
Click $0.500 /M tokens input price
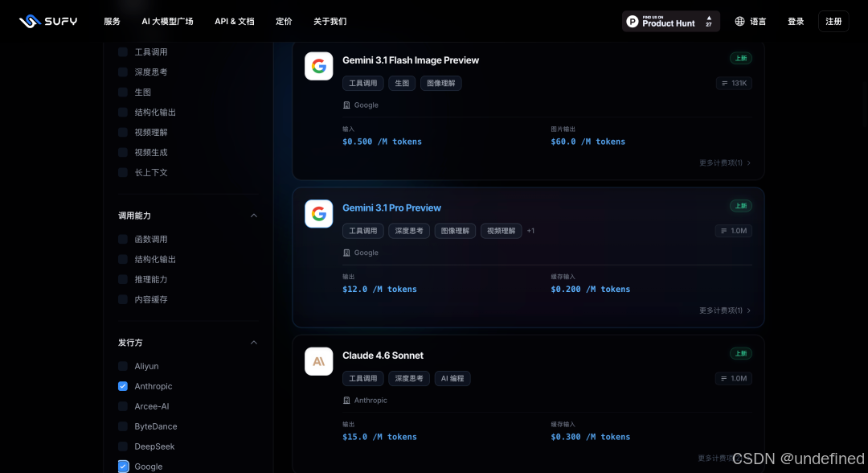382,142
